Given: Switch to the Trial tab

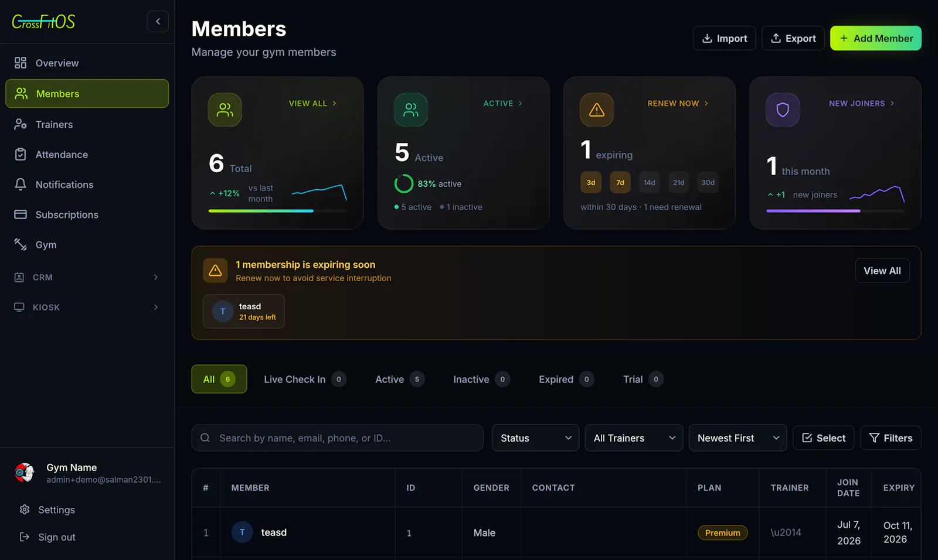Looking at the screenshot, I should coord(643,379).
